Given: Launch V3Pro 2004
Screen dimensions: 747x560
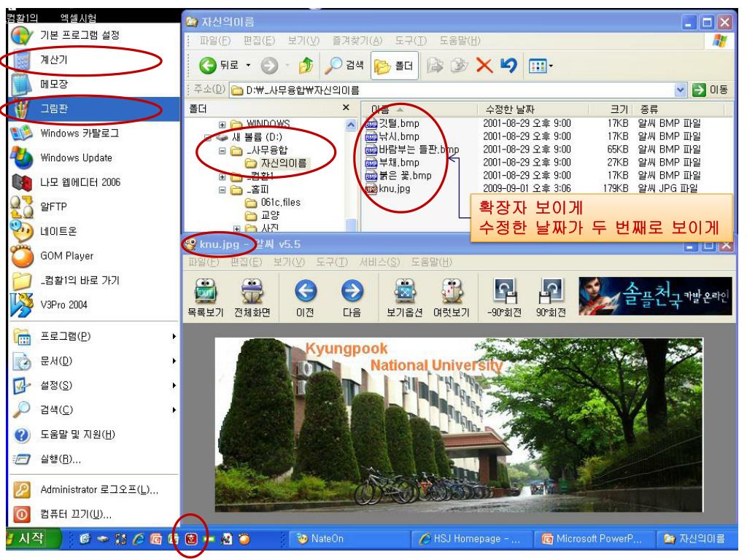Looking at the screenshot, I should coord(93,305).
